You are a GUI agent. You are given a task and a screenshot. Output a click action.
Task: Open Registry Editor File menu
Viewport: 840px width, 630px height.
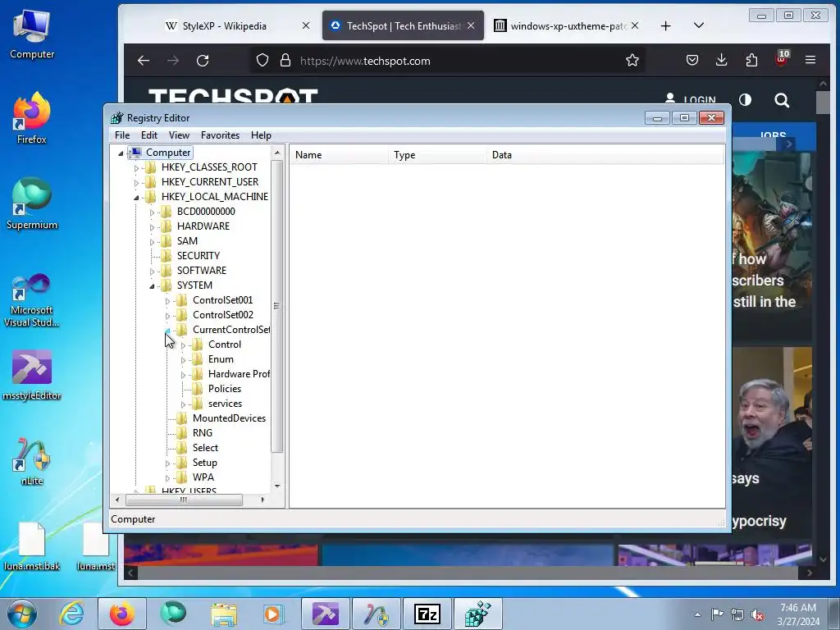122,135
